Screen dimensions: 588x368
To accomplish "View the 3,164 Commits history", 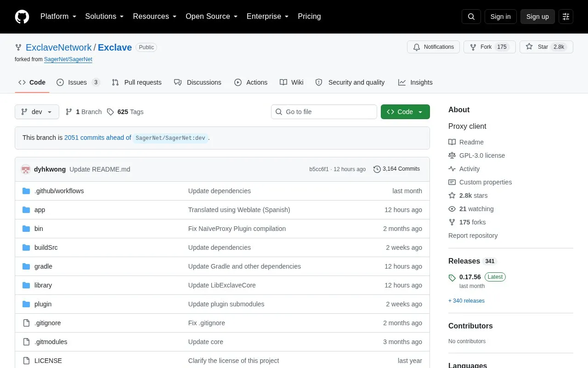I will click(396, 169).
